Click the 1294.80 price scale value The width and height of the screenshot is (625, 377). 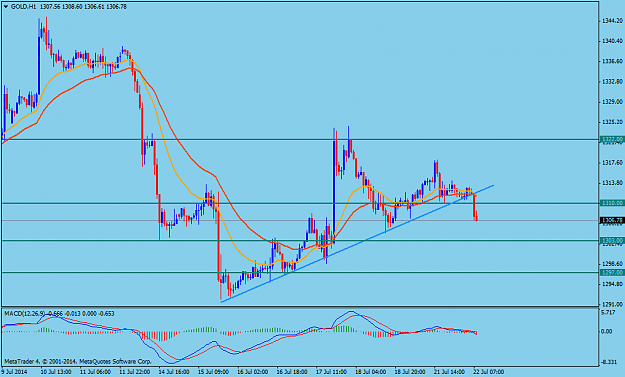pos(613,284)
